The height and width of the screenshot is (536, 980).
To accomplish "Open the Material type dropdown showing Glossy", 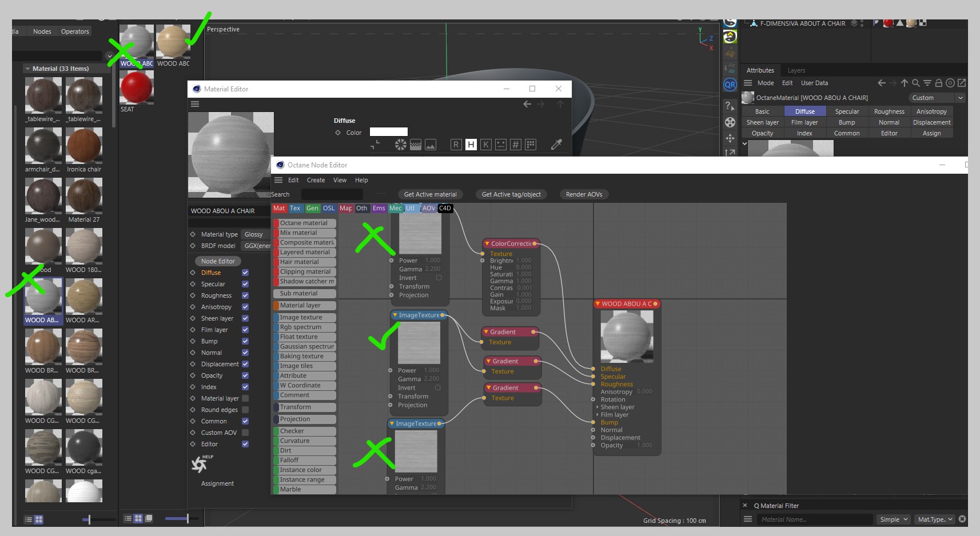I will (256, 234).
